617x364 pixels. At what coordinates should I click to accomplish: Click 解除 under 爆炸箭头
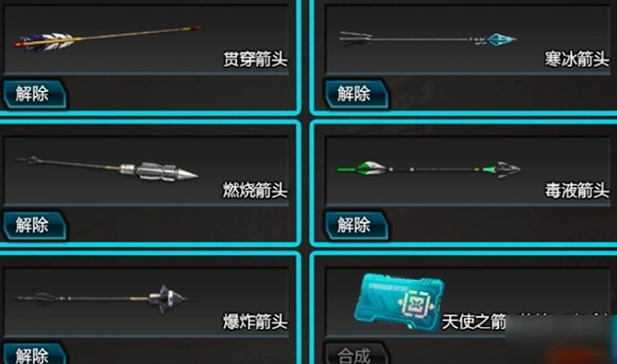35,354
